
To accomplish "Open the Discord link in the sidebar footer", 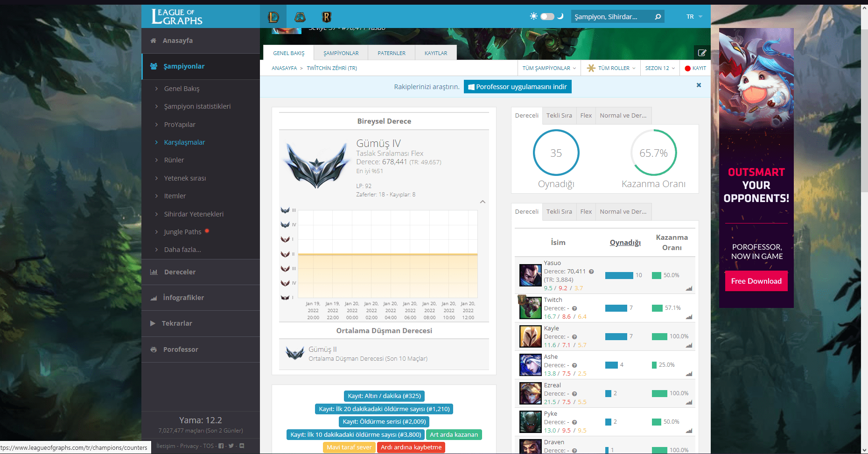I will pyautogui.click(x=242, y=446).
